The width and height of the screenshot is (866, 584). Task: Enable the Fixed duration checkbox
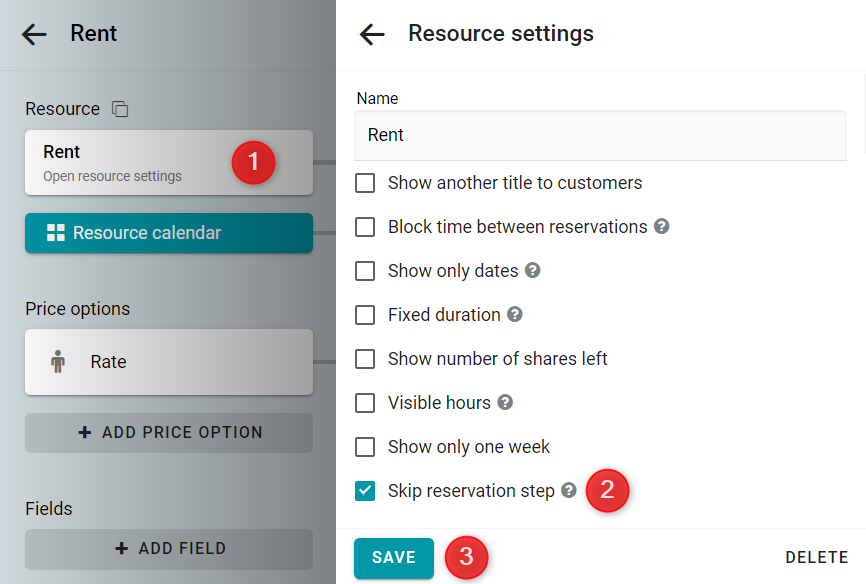(365, 314)
